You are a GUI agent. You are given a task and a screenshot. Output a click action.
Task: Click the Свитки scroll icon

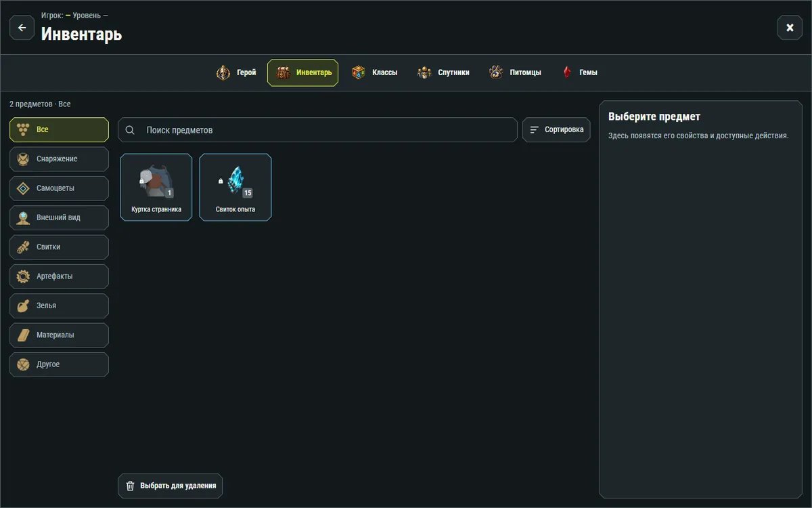pyautogui.click(x=24, y=247)
